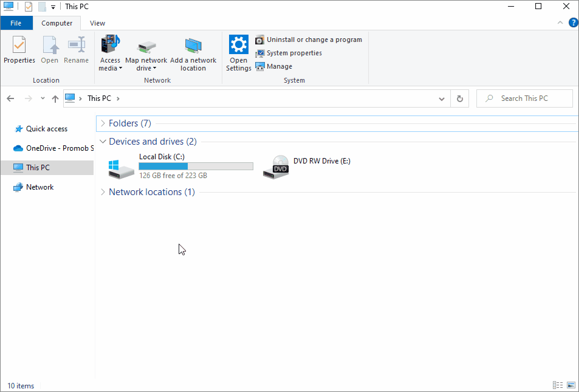Click the computer icon in the address bar
This screenshot has height=392, width=579.
tap(70, 98)
